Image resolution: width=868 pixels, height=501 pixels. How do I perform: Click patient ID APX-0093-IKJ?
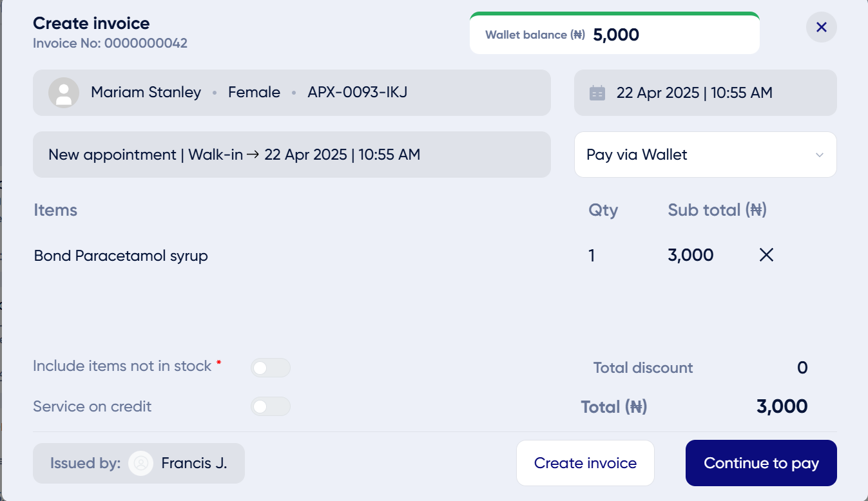(x=357, y=92)
